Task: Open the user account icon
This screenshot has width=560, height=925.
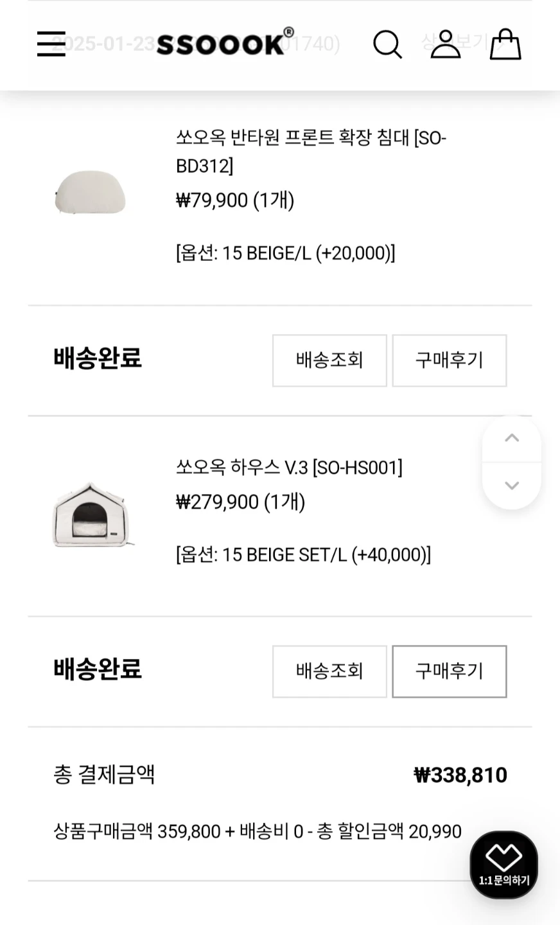Action: click(x=446, y=44)
